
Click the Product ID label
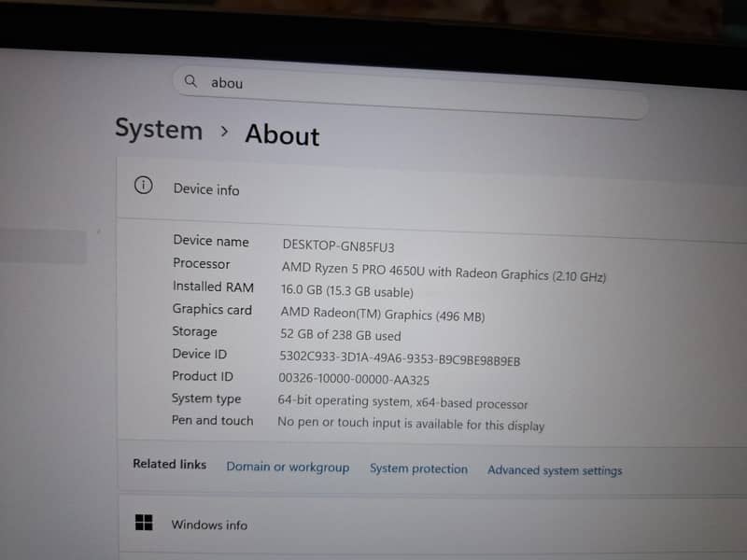203,376
